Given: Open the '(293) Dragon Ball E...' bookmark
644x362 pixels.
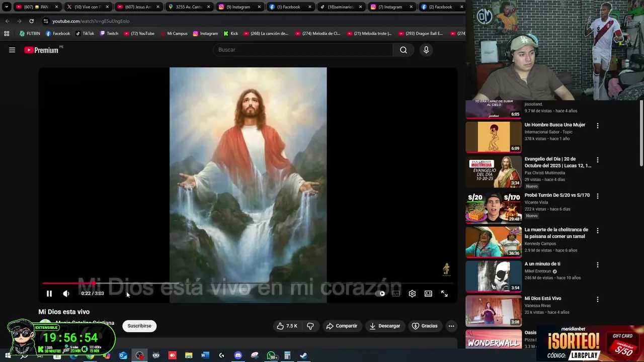Looking at the screenshot, I should coord(421,34).
